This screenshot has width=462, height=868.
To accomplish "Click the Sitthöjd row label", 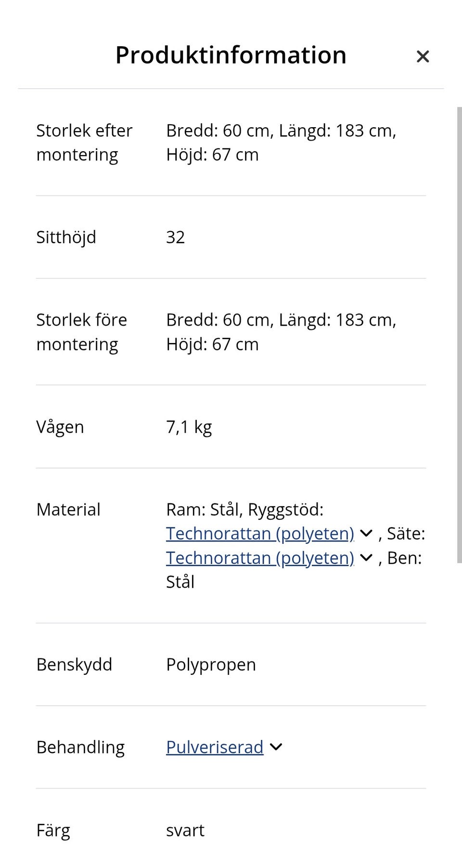I will [x=66, y=237].
